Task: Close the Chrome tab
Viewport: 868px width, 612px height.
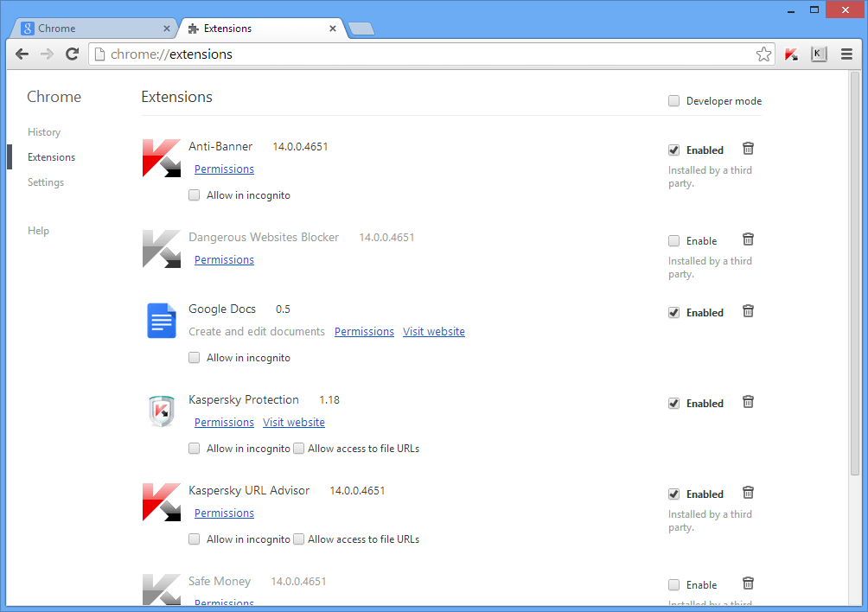Action: pyautogui.click(x=167, y=29)
